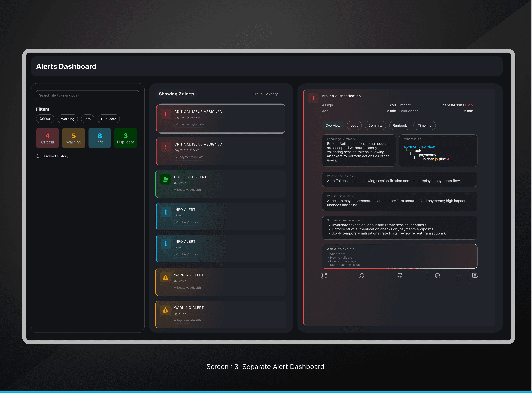532x393 pixels.
Task: Click first warning alert triangle icon
Action: coord(165,277)
